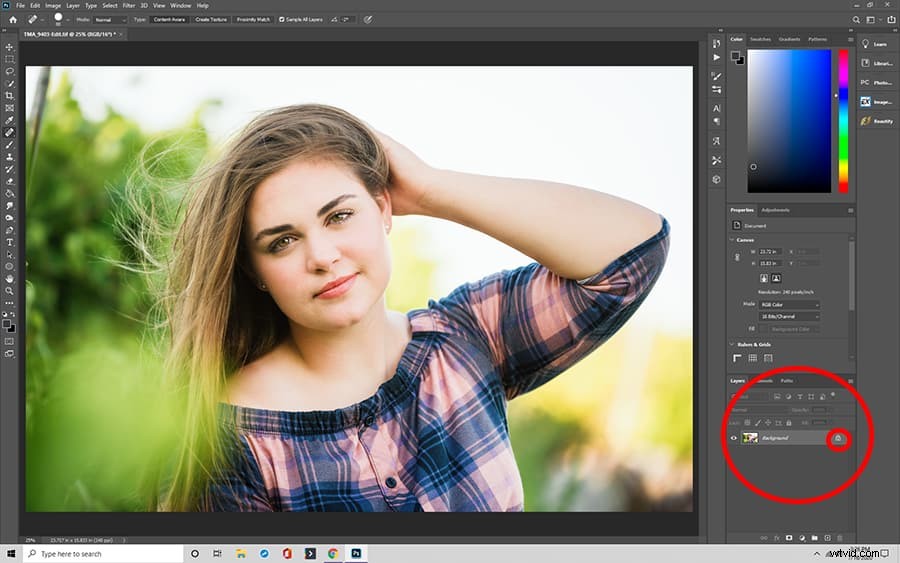Open the Window menu
This screenshot has height=563, width=900.
[x=180, y=5]
